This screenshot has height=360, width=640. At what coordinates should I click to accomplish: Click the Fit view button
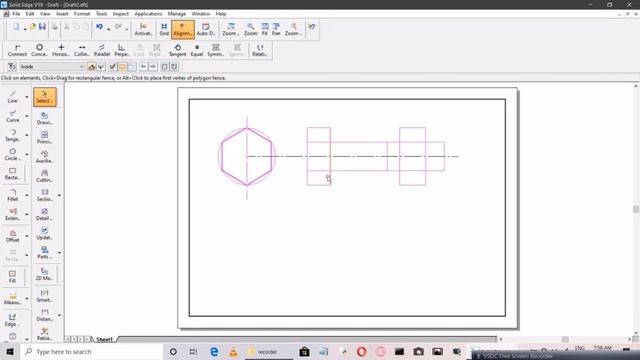tap(264, 29)
